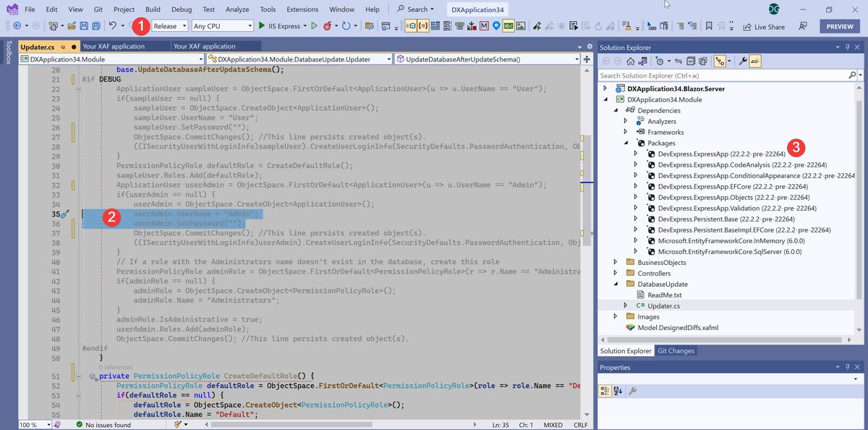Viewport: 868px width, 430px height.
Task: Collapse the Dependencies node
Action: click(616, 111)
